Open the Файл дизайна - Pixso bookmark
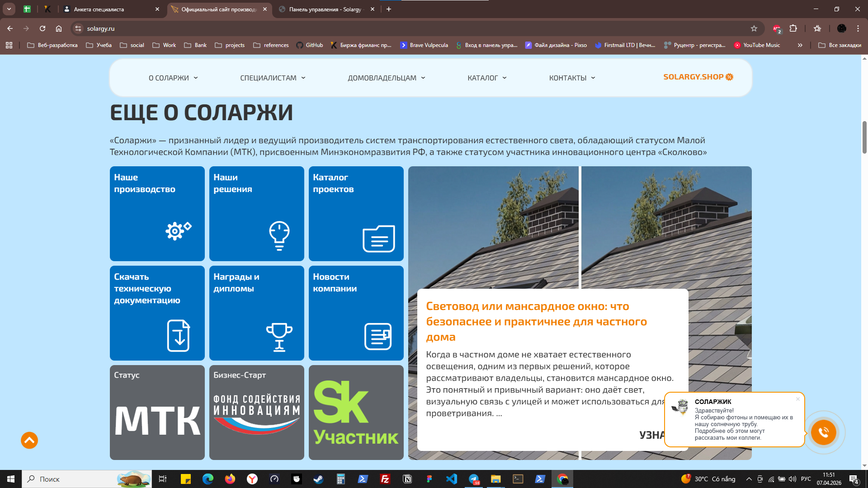The width and height of the screenshot is (868, 488). click(x=556, y=45)
